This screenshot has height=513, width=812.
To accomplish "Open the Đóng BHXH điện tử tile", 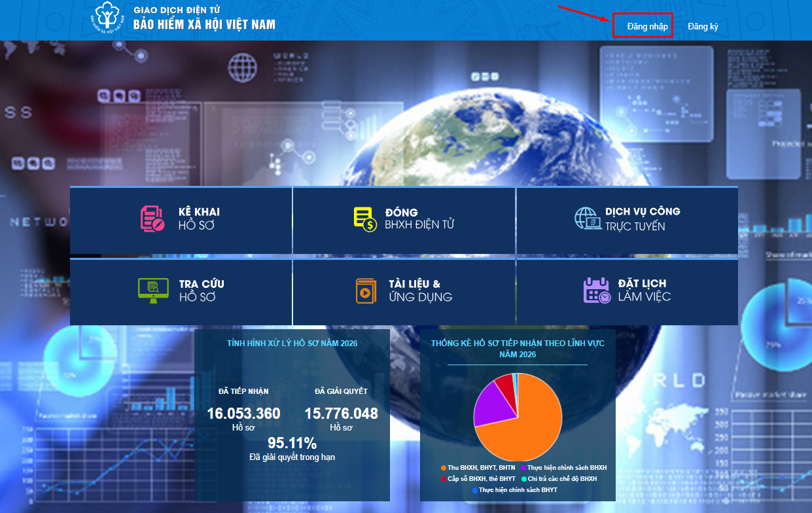I will [404, 220].
